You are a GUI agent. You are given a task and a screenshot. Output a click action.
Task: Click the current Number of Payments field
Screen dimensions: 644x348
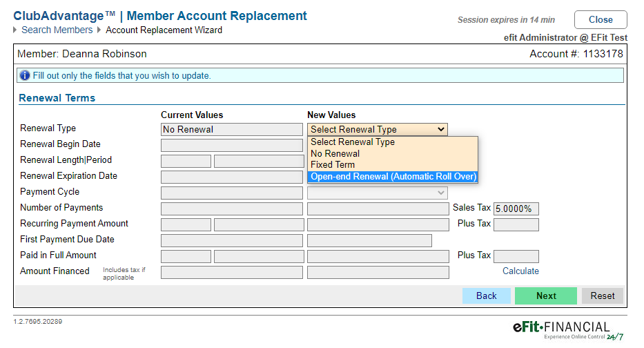click(x=232, y=209)
